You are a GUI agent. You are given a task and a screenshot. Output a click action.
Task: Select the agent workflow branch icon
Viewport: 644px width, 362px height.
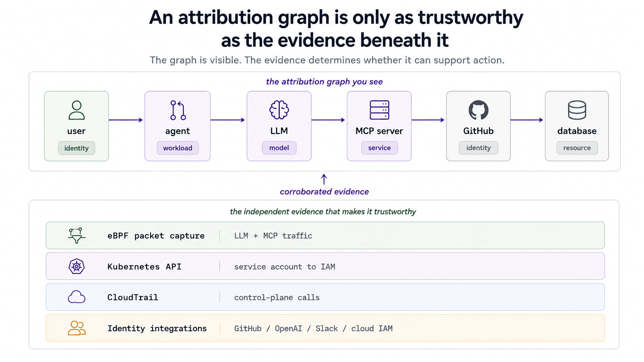(178, 110)
